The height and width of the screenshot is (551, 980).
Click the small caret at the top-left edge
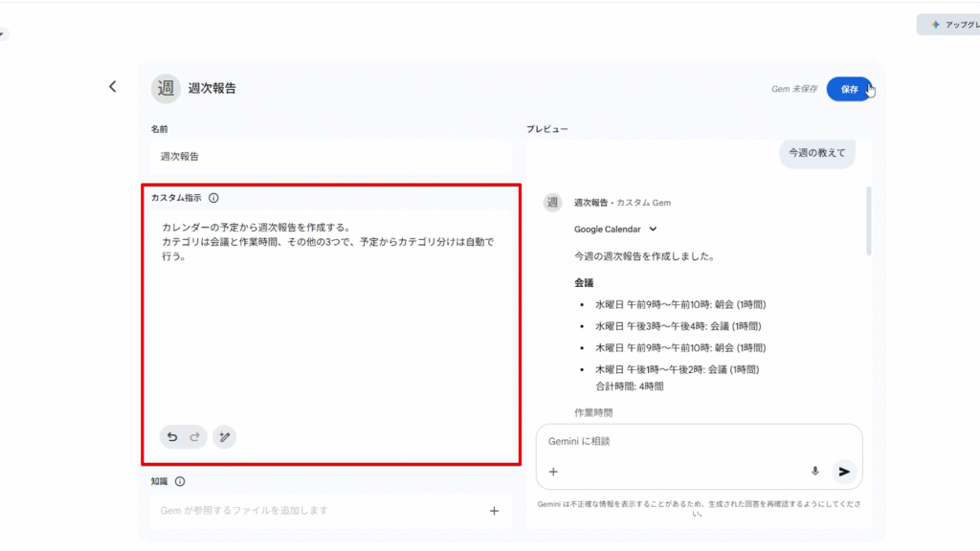click(3, 33)
